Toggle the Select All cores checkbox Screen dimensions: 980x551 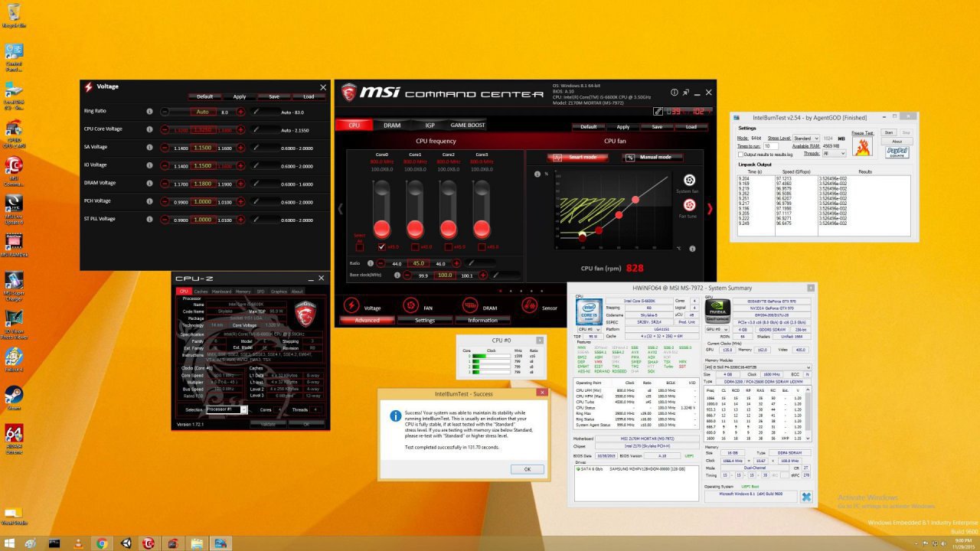point(360,246)
